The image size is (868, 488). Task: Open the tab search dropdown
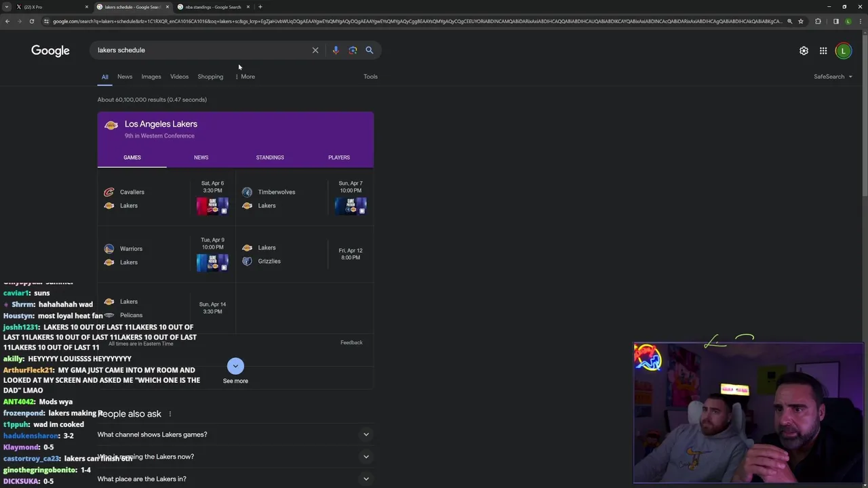[x=7, y=7]
